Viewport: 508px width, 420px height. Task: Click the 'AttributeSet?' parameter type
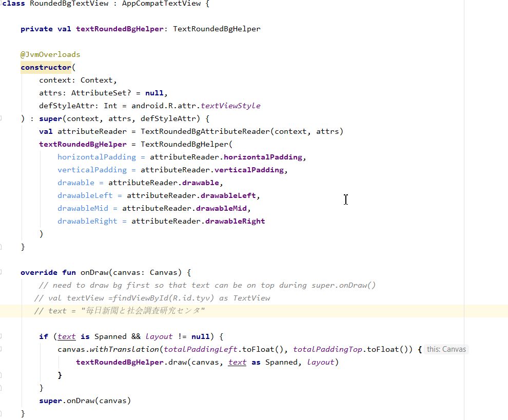point(101,93)
